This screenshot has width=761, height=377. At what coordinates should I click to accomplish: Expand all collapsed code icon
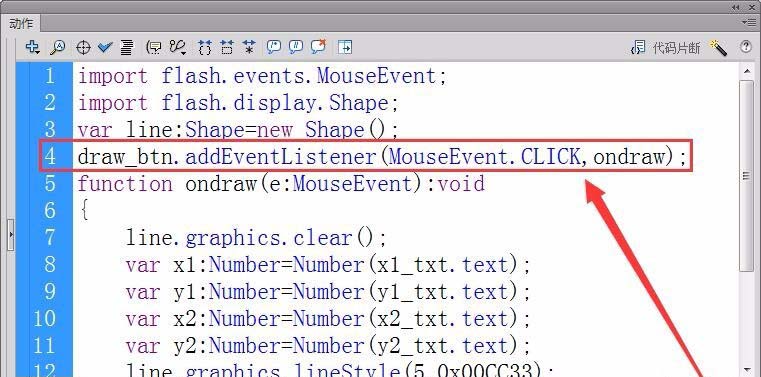249,47
